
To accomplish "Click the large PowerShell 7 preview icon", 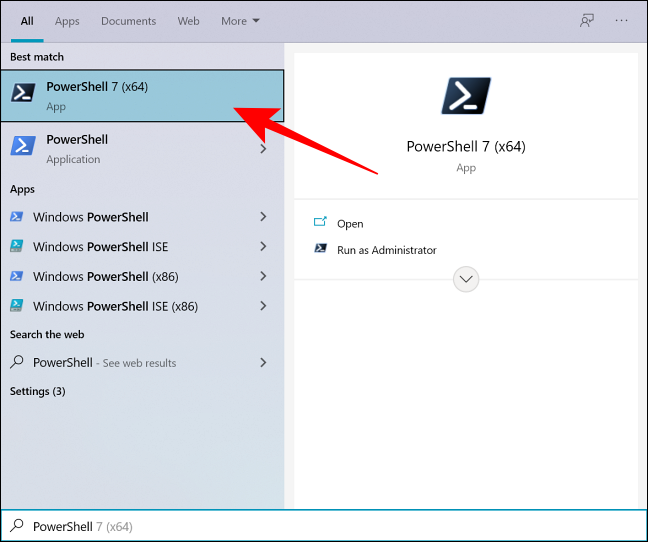I will tap(465, 95).
